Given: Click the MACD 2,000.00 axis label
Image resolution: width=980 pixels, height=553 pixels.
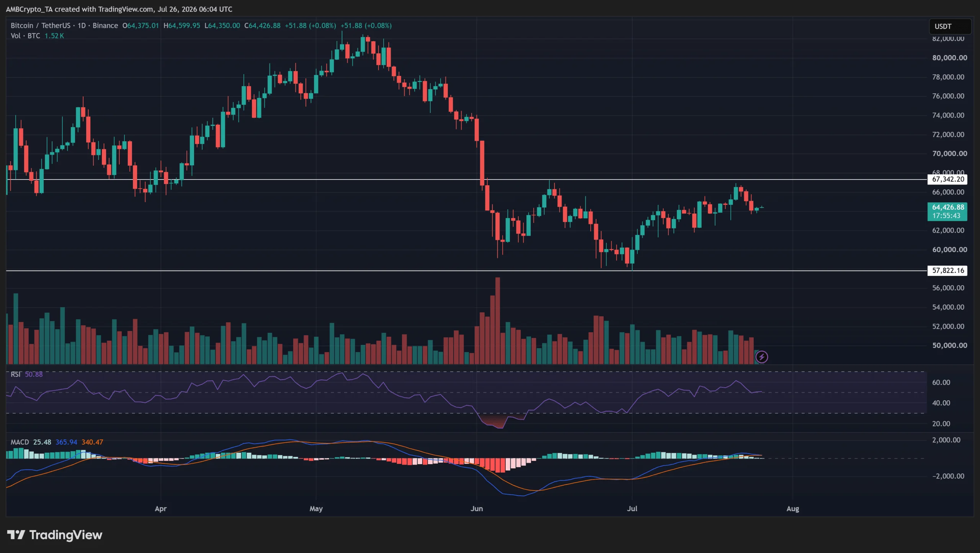Looking at the screenshot, I should 946,440.
